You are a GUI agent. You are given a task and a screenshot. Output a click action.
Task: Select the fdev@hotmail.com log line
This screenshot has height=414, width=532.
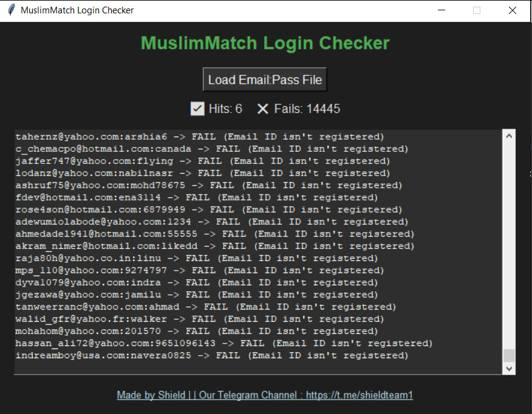[196, 198]
